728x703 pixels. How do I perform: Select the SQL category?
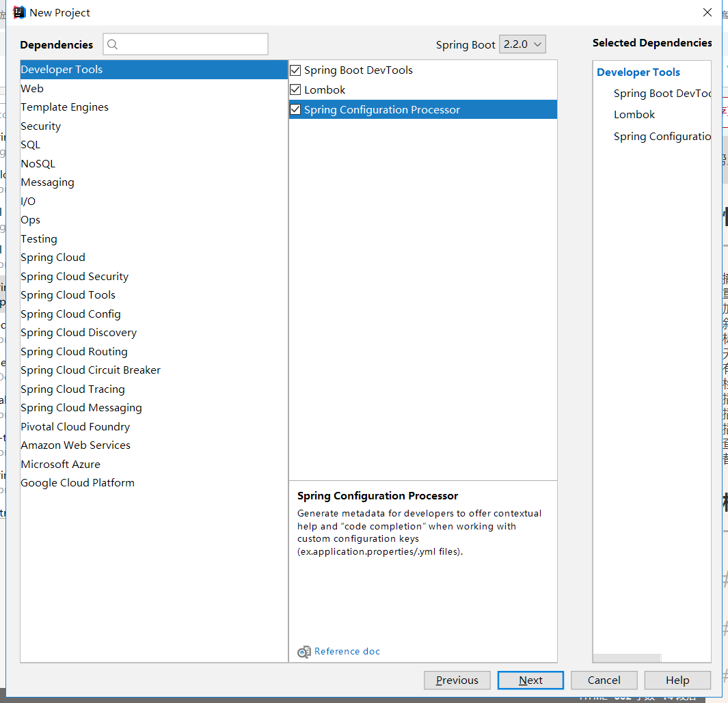coord(154,145)
